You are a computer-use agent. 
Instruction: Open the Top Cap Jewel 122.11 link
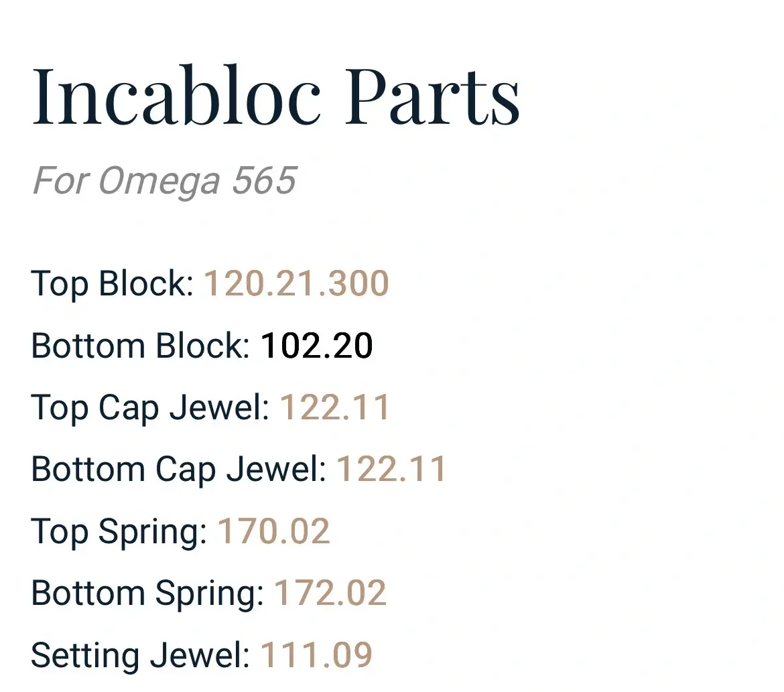(x=335, y=407)
